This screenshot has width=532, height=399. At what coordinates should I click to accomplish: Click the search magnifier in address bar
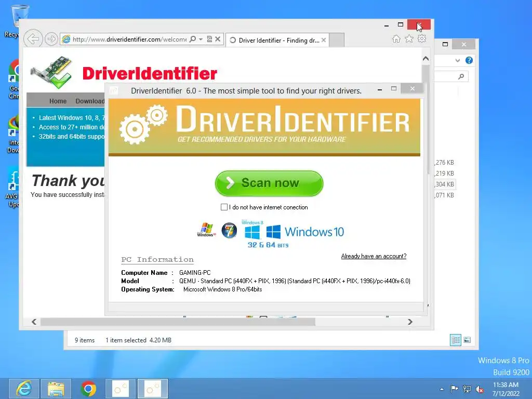pyautogui.click(x=193, y=39)
